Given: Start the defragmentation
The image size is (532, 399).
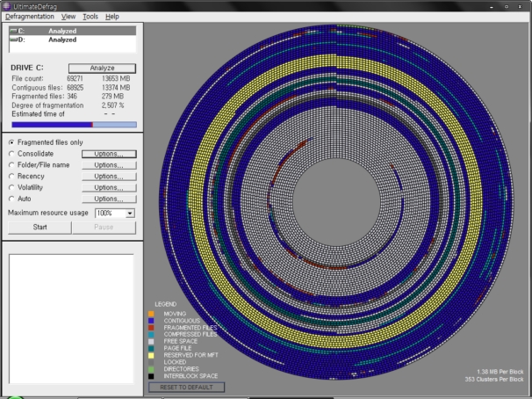Looking at the screenshot, I should coord(40,227).
